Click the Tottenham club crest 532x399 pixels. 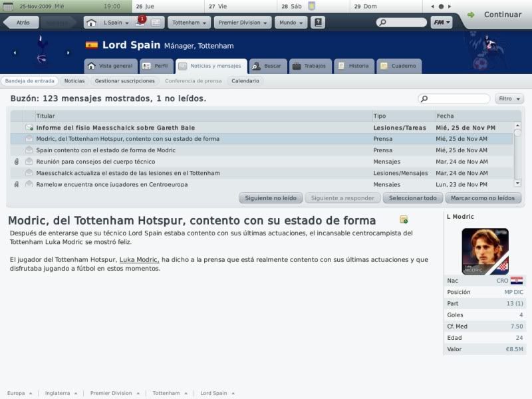(41, 49)
